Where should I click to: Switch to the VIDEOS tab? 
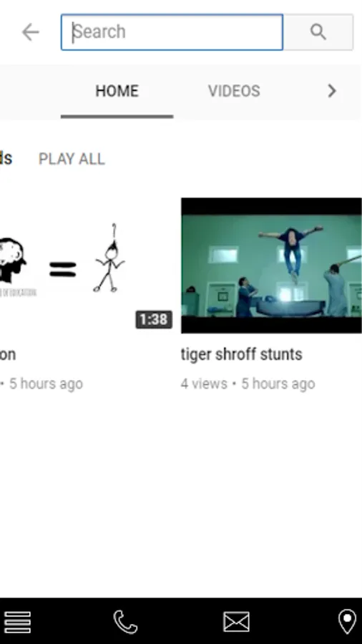pyautogui.click(x=234, y=91)
